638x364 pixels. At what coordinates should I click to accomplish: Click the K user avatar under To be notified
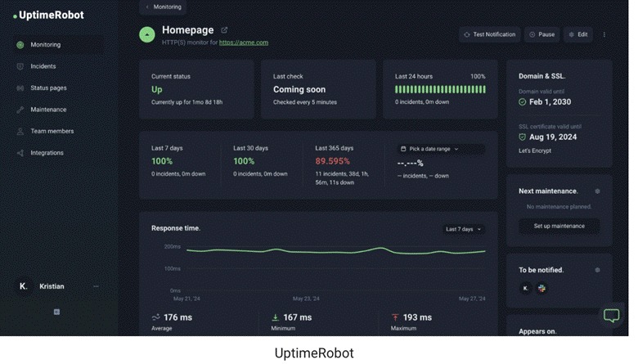click(526, 288)
